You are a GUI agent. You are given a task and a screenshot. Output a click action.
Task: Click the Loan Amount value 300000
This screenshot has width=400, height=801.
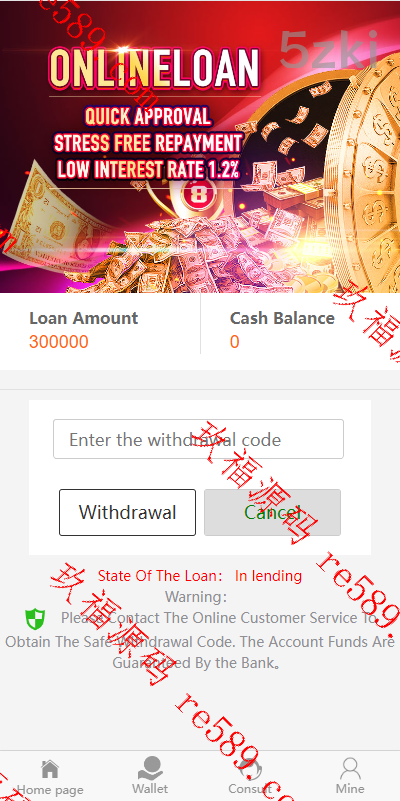tap(59, 342)
